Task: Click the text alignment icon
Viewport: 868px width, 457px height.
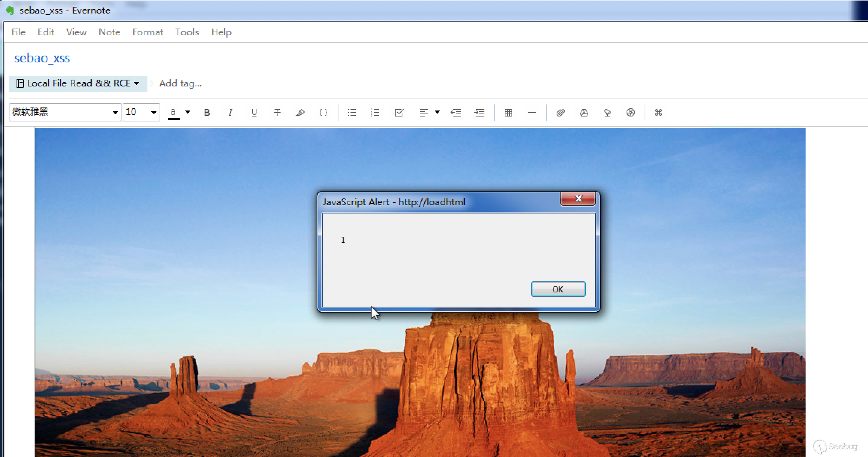Action: 423,112
